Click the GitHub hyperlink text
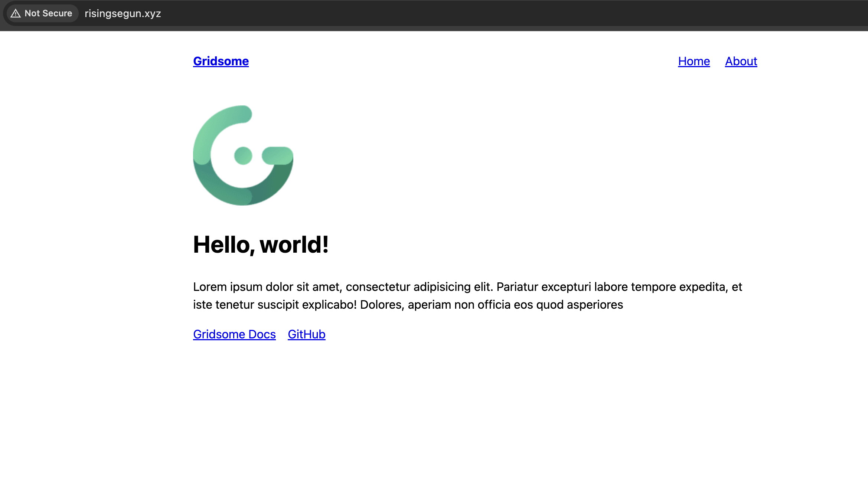868x492 pixels. coord(306,334)
